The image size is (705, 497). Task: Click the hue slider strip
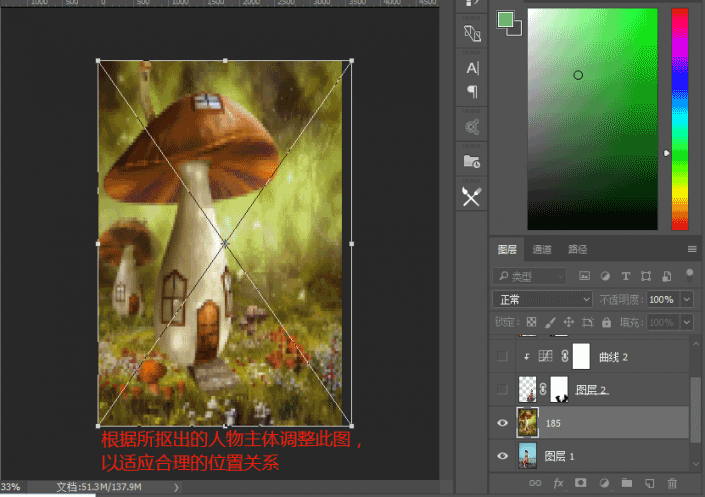pyautogui.click(x=680, y=119)
